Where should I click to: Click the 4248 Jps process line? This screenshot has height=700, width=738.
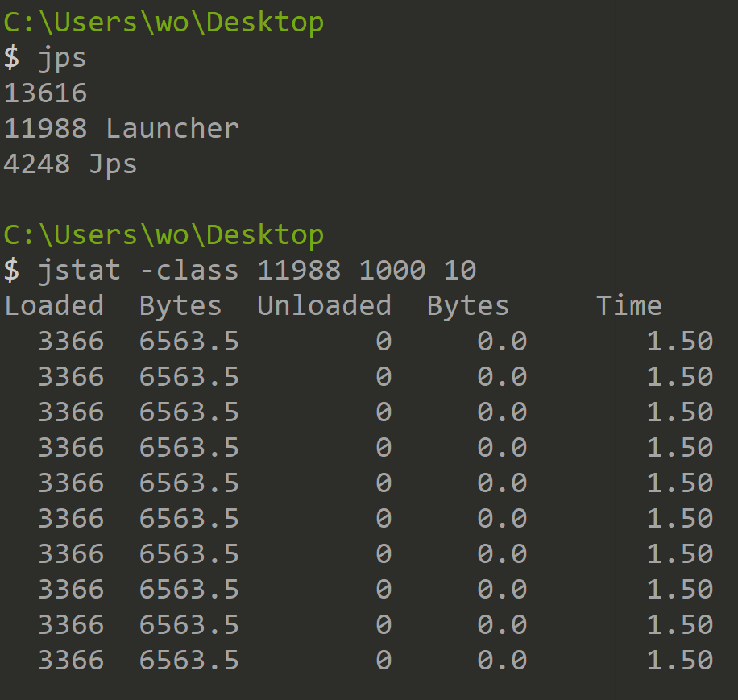point(71,164)
